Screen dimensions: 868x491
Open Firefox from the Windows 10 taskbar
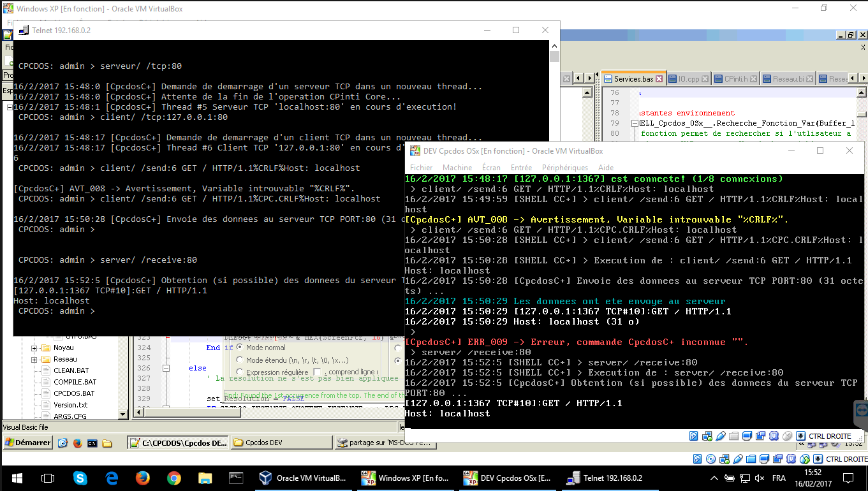(x=142, y=478)
